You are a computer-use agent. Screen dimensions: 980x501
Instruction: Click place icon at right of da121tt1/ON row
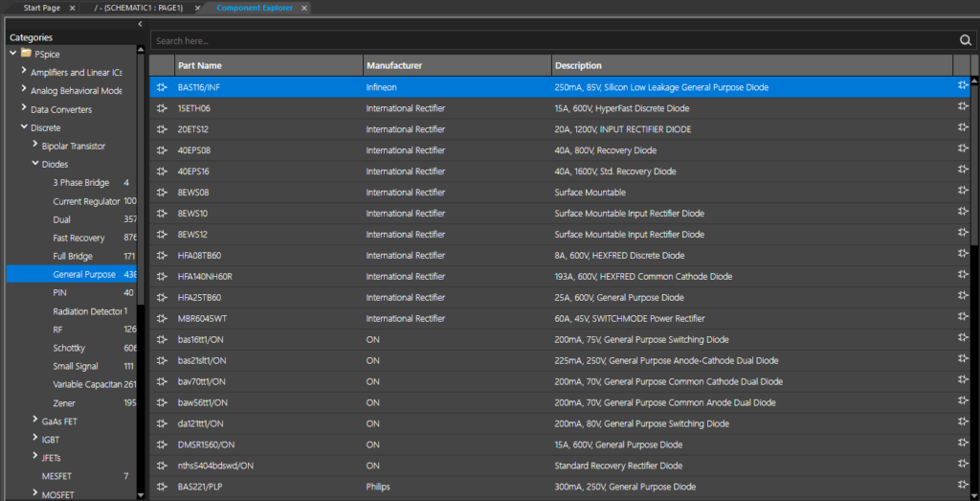963,421
